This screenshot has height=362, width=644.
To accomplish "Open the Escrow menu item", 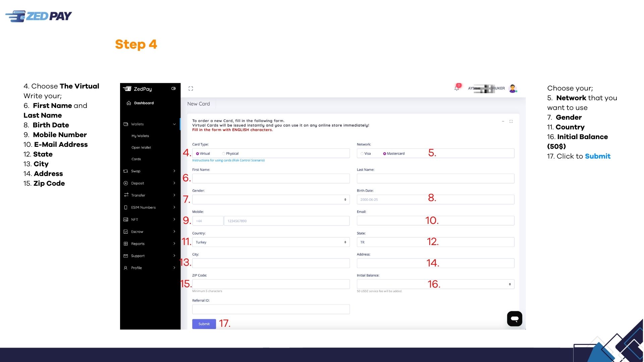I will tap(137, 232).
